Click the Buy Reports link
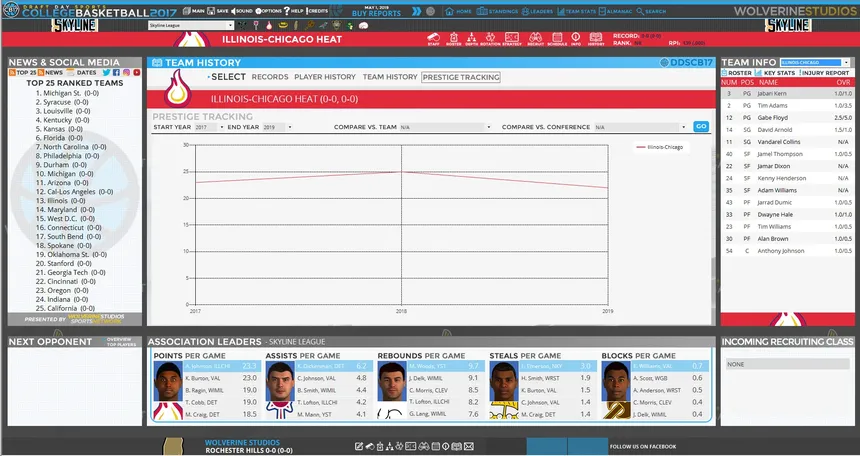 (x=376, y=14)
